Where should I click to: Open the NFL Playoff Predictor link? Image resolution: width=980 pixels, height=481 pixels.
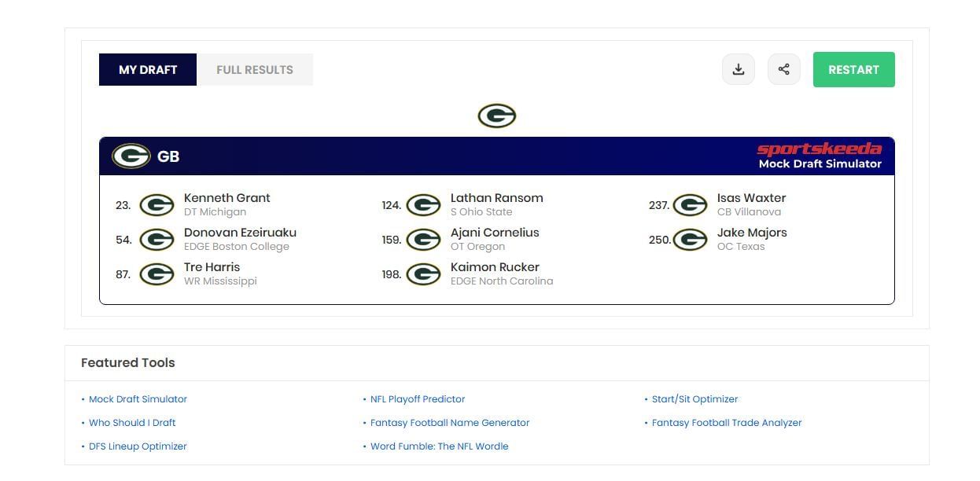tap(418, 399)
